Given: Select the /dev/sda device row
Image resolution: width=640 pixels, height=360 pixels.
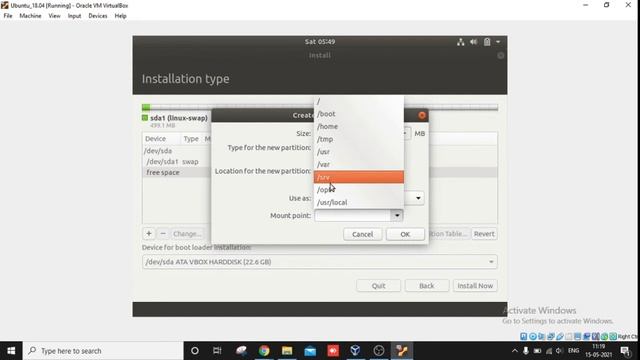Looking at the screenshot, I should pos(177,151).
